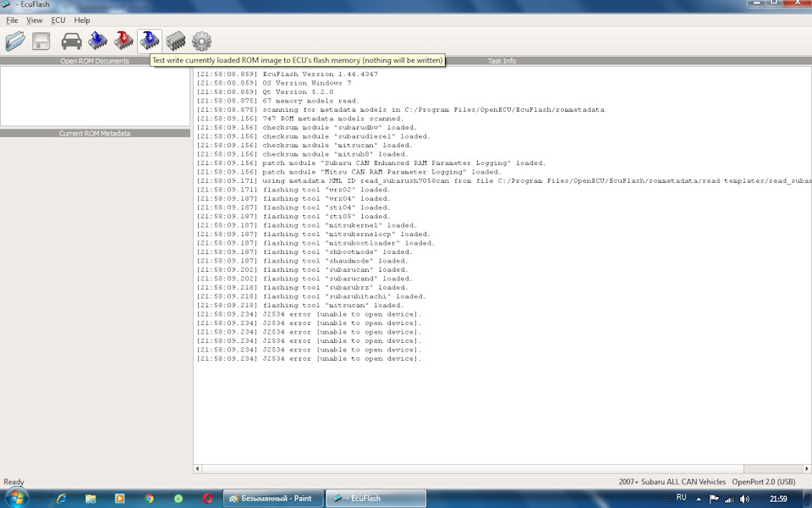Click the flashing tool "mitsukernelocp" log line
This screenshot has width=812, height=508.
(x=313, y=235)
